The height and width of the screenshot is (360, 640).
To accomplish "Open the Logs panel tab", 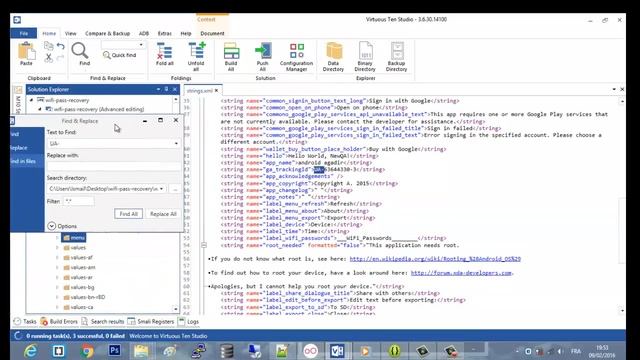I will (x=189, y=322).
